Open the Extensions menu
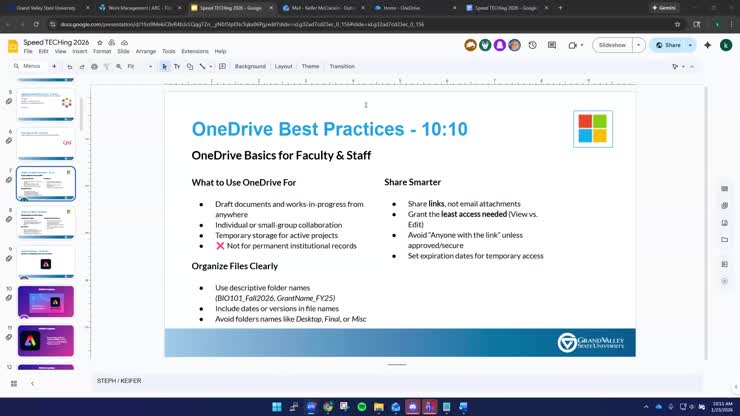The height and width of the screenshot is (416, 740). (195, 51)
